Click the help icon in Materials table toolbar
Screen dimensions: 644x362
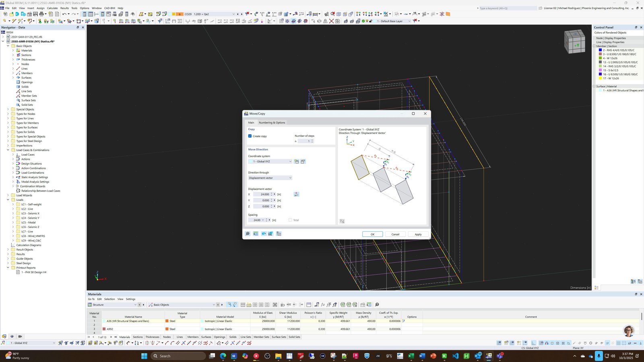click(377, 304)
